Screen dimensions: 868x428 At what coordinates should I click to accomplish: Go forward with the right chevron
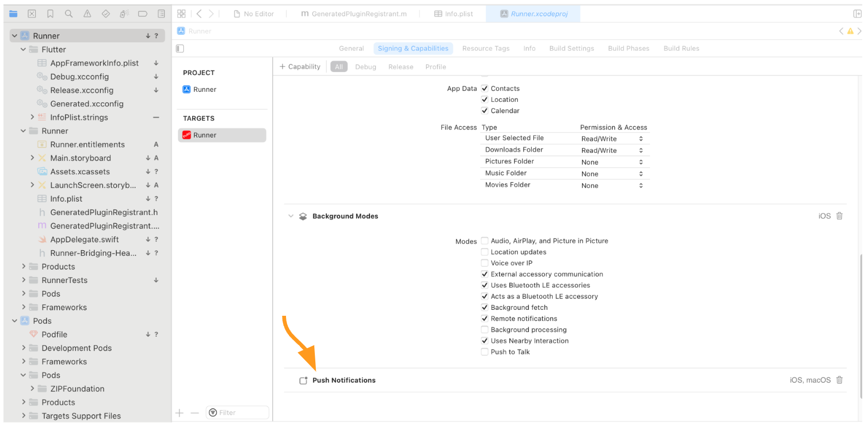211,14
